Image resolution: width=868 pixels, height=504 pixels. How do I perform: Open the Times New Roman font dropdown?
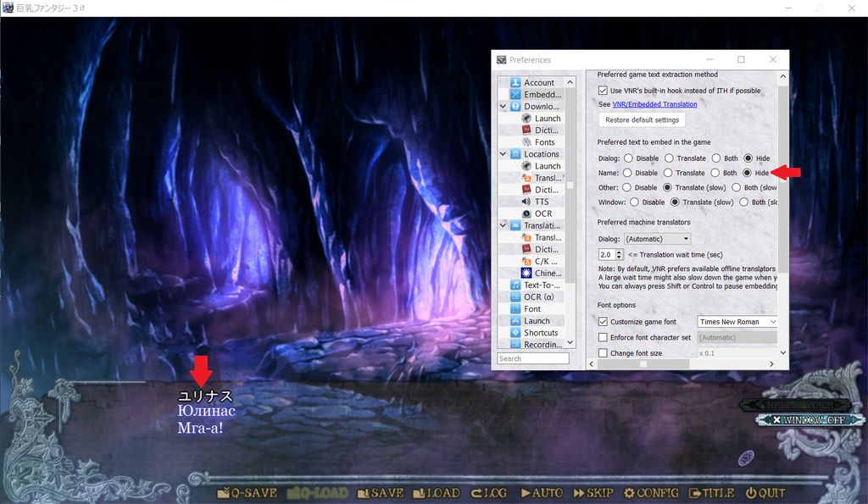pyautogui.click(x=737, y=322)
